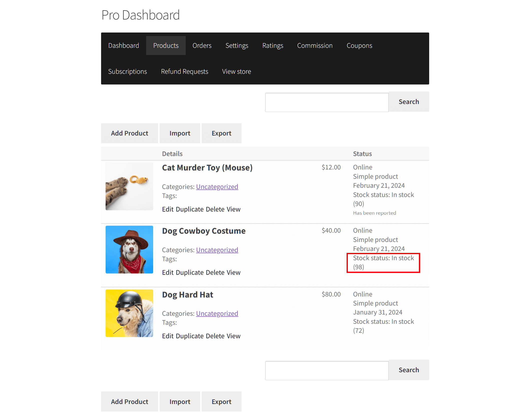Click the Status column header
This screenshot has height=420, width=532.
click(362, 154)
